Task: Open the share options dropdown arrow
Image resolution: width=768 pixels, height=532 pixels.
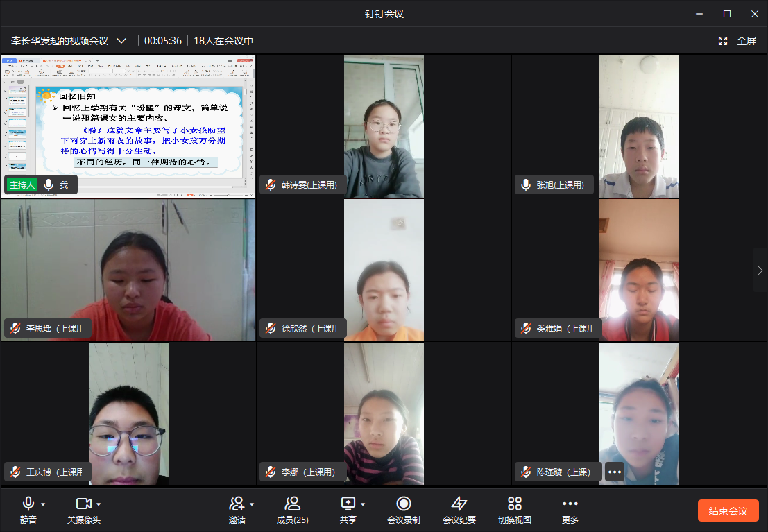Action: pyautogui.click(x=363, y=504)
